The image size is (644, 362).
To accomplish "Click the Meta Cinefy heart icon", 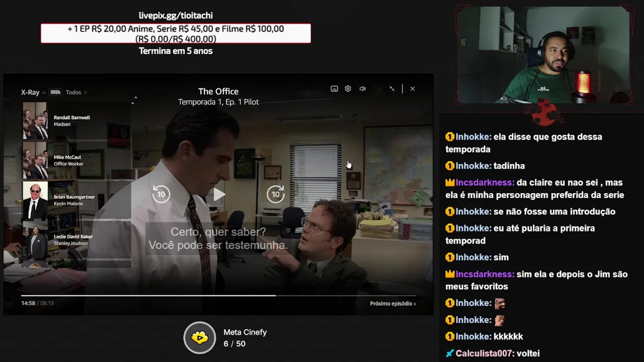I will (x=200, y=337).
